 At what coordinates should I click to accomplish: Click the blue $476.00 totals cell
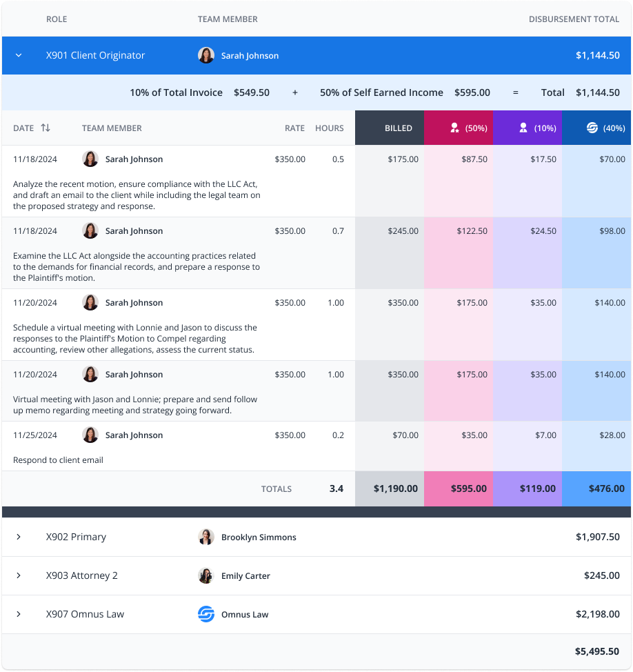(x=607, y=488)
